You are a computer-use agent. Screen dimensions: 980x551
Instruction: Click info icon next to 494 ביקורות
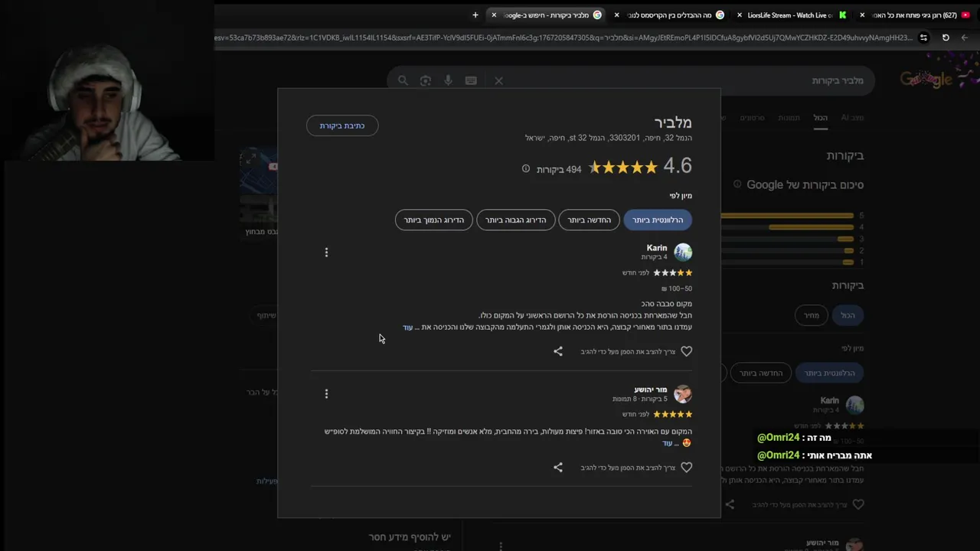point(526,169)
